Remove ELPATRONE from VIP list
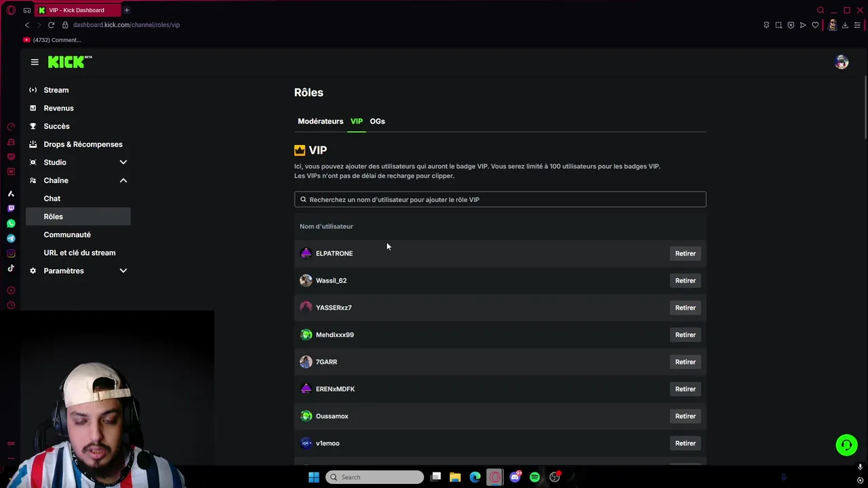The image size is (868, 488). 685,253
